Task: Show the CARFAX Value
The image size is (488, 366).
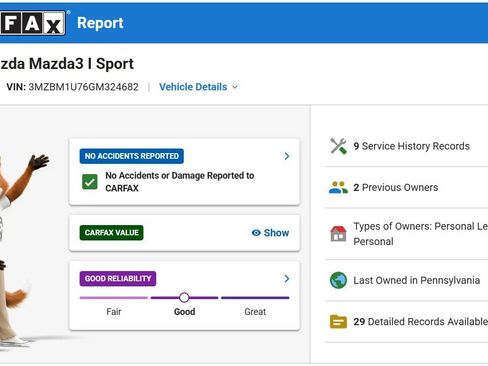Action: [x=270, y=233]
